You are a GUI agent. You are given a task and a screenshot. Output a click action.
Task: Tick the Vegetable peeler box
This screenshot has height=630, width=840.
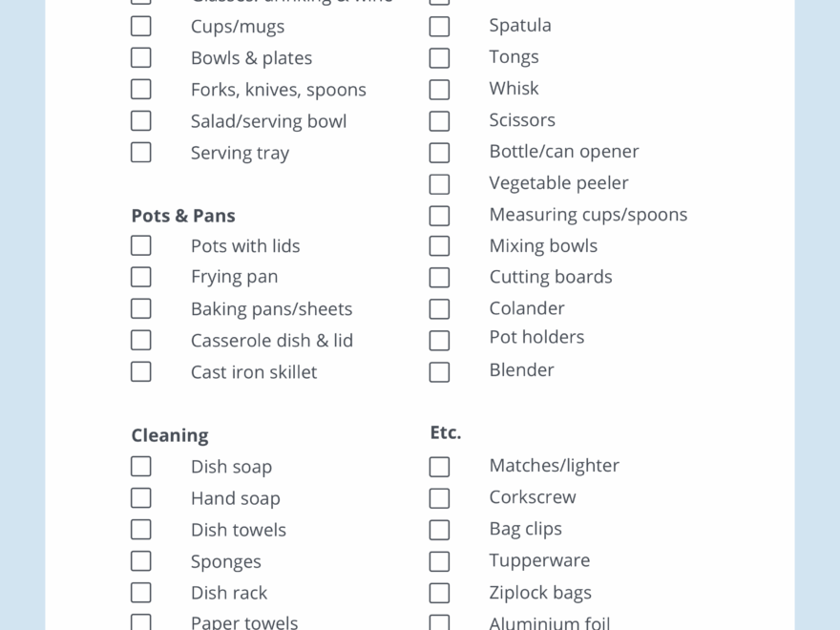coord(439,184)
